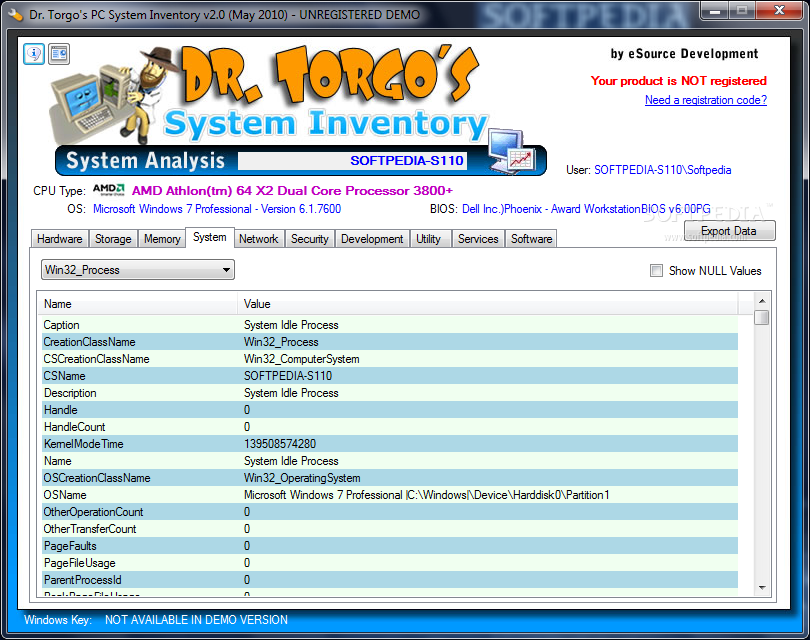Select the ParentProcessId row
The height and width of the screenshot is (640, 810).
point(390,580)
